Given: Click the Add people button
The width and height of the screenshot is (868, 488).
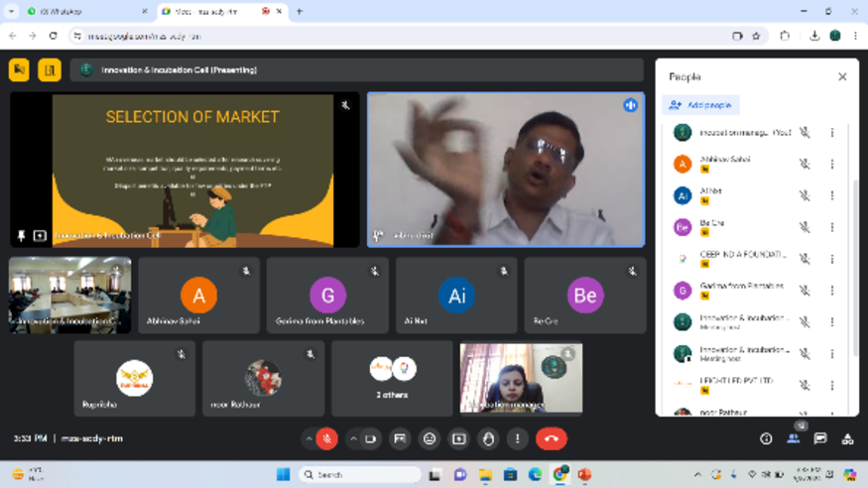Looking at the screenshot, I should click(x=702, y=105).
